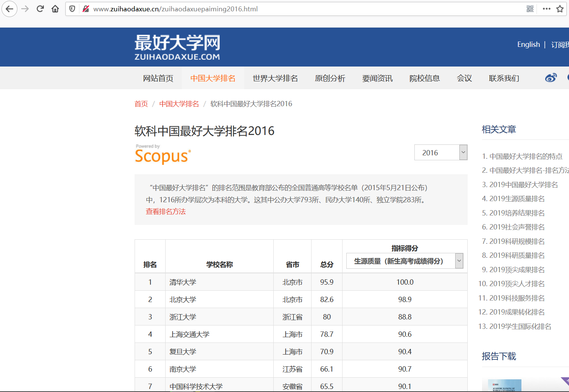Screen dimensions: 569x392
Task: Click the browser forward arrow
Action: [x=25, y=9]
